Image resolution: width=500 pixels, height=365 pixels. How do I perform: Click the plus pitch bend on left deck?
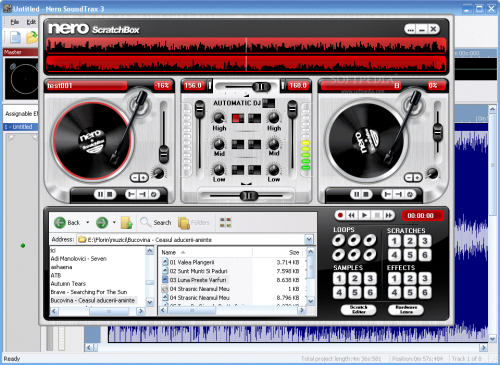coord(143,178)
